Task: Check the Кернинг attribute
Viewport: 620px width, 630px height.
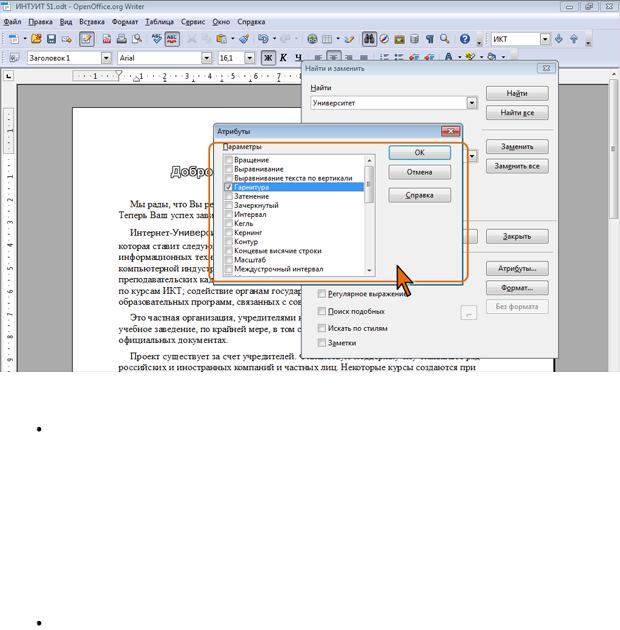Action: click(229, 233)
